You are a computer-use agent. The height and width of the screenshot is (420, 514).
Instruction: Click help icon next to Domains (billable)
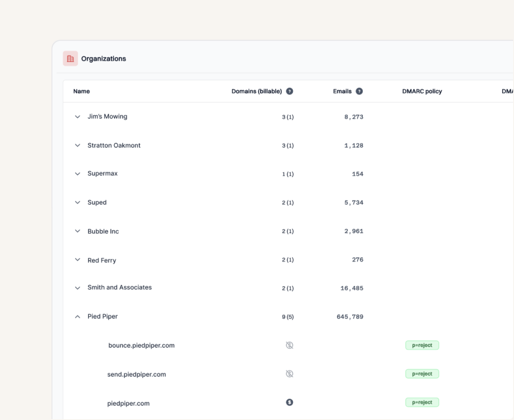pos(289,91)
